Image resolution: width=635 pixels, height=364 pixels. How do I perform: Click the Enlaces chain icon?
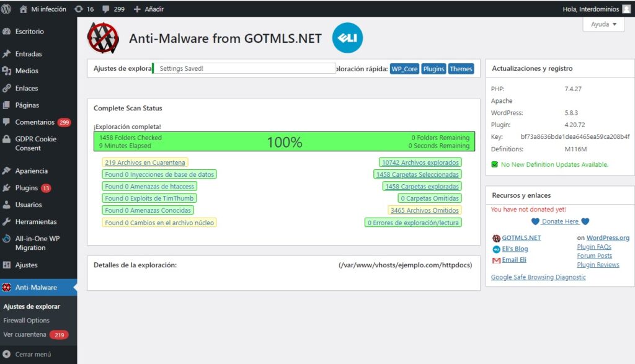pyautogui.click(x=6, y=88)
